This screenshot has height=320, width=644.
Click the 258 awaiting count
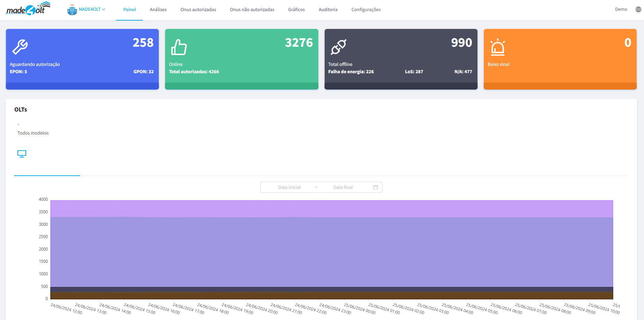(143, 43)
